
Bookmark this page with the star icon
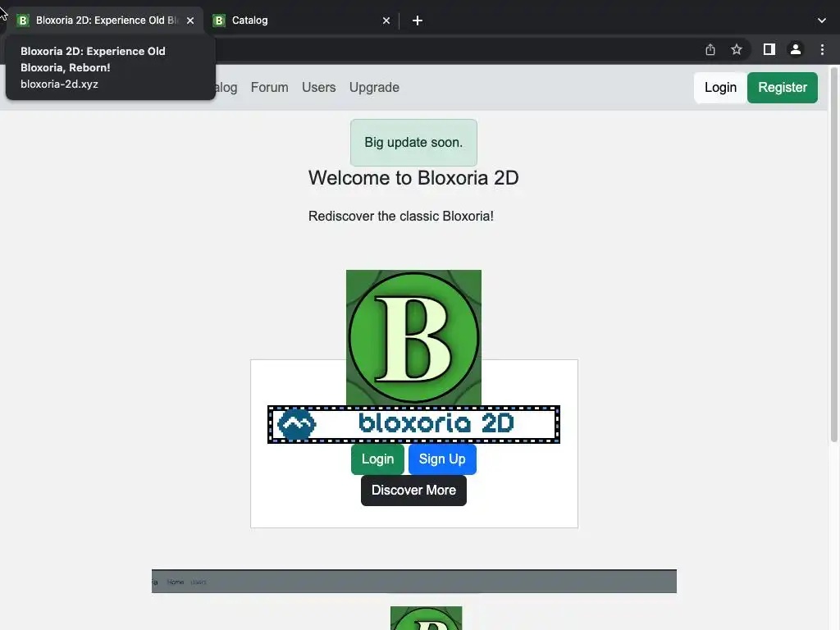click(737, 49)
